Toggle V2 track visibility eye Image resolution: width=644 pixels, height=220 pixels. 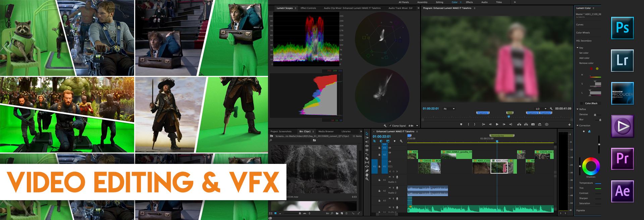[390, 153]
